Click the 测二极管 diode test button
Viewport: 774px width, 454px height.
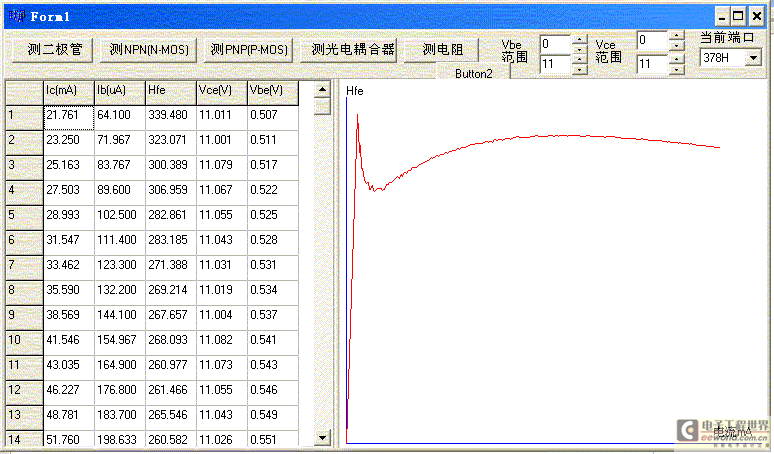pyautogui.click(x=52, y=49)
